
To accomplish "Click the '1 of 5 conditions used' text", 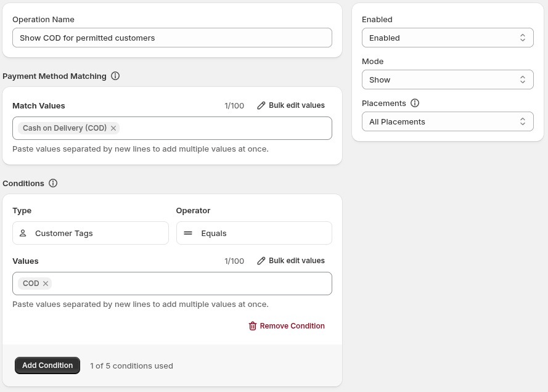I will point(131,365).
